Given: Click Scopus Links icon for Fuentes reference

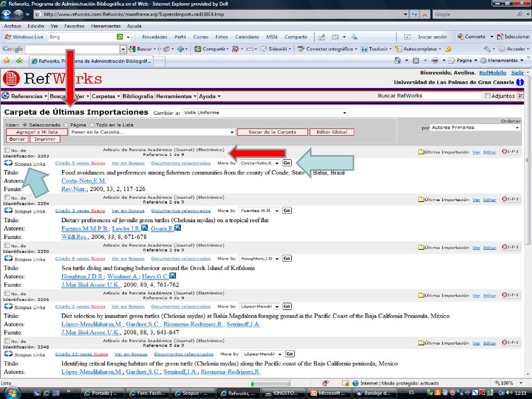Looking at the screenshot, I should point(8,211).
